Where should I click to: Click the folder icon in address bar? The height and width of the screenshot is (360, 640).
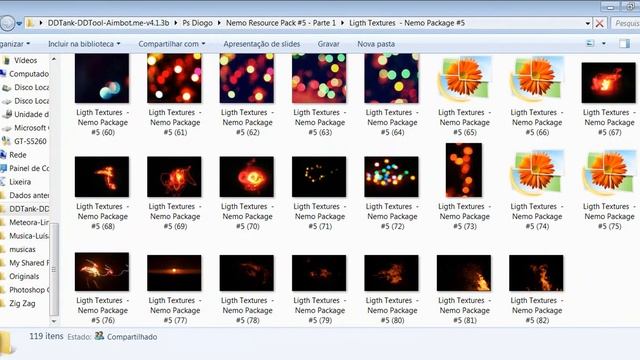coord(30,23)
